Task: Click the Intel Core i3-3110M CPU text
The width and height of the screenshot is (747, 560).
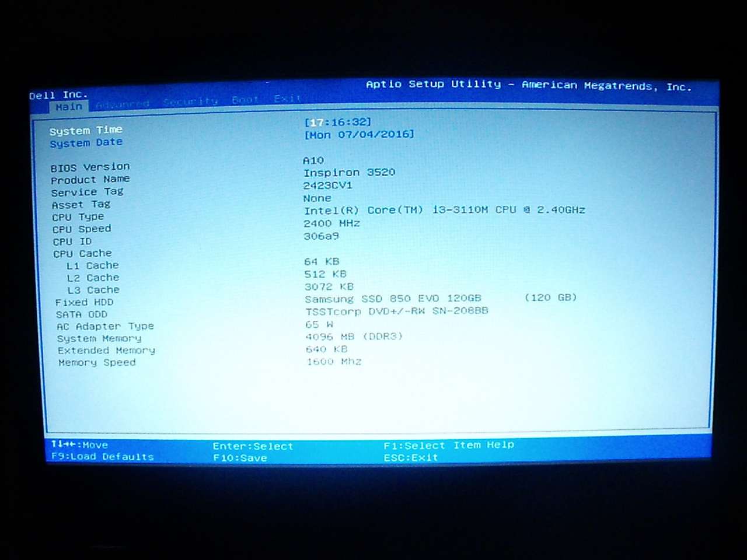Action: tap(445, 210)
